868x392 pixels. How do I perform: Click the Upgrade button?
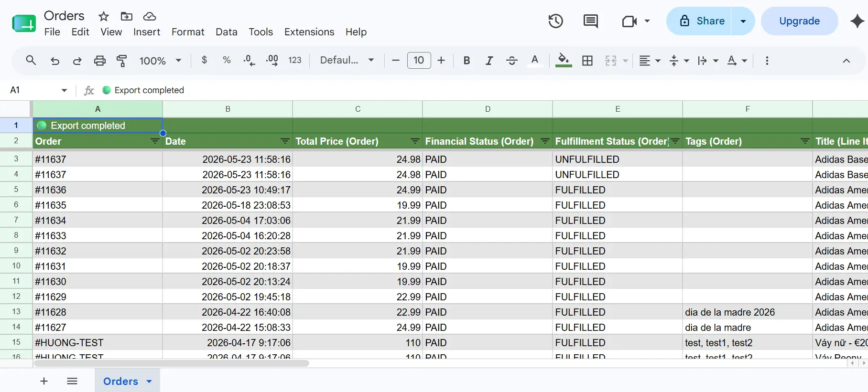(x=799, y=21)
